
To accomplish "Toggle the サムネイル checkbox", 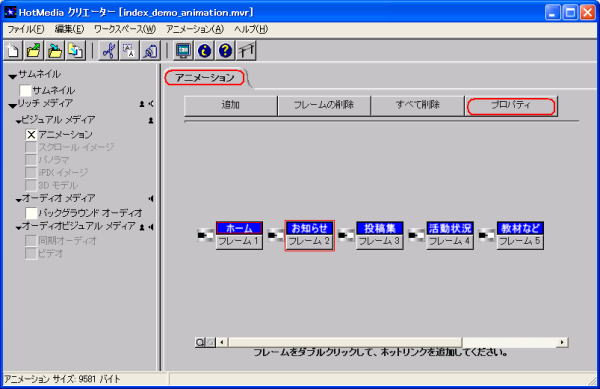I will (25, 91).
